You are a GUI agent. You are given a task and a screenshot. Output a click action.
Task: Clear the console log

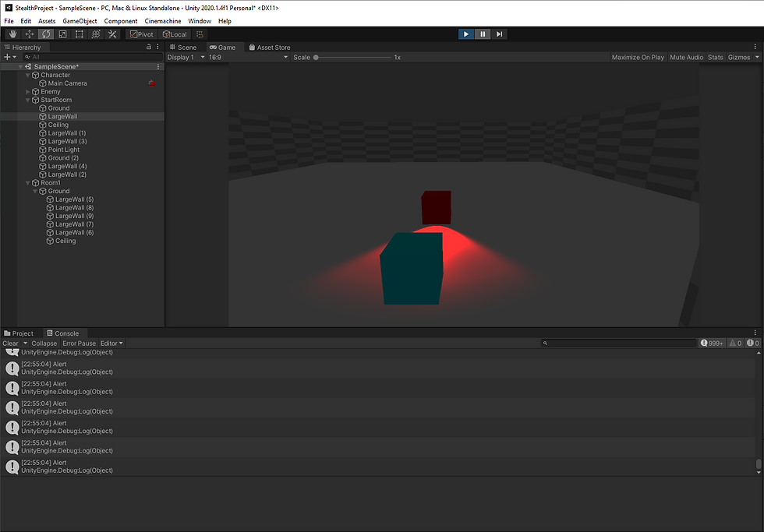click(10, 344)
